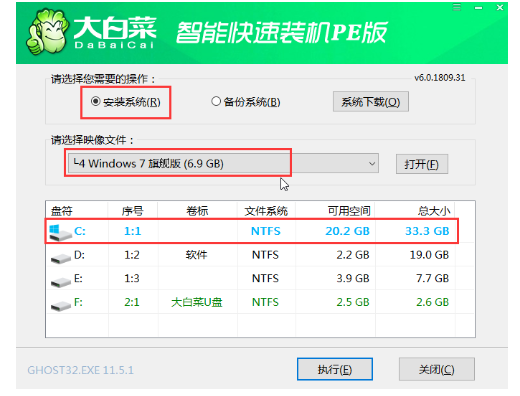520x396 pixels.
Task: Expand the image file dropdown arrow
Action: click(x=372, y=164)
